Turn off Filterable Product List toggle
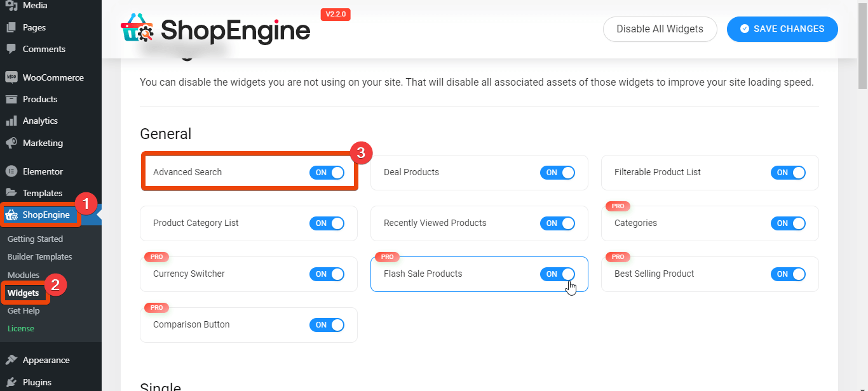 (788, 173)
